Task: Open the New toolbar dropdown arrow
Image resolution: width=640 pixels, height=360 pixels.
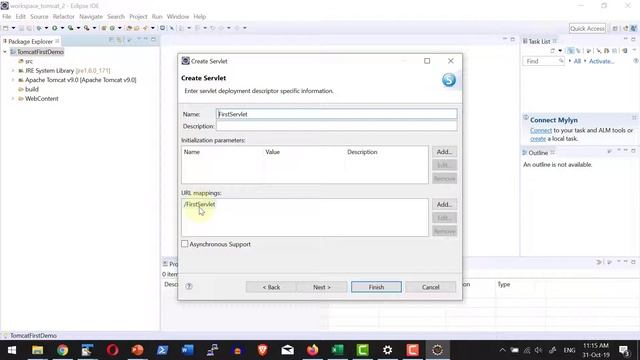Action: [x=13, y=28]
